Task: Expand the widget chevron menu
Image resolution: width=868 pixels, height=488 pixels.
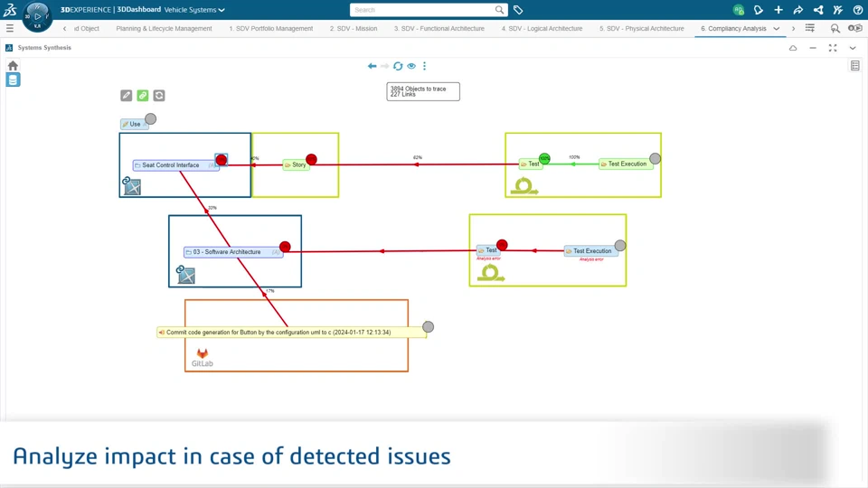Action: [853, 48]
